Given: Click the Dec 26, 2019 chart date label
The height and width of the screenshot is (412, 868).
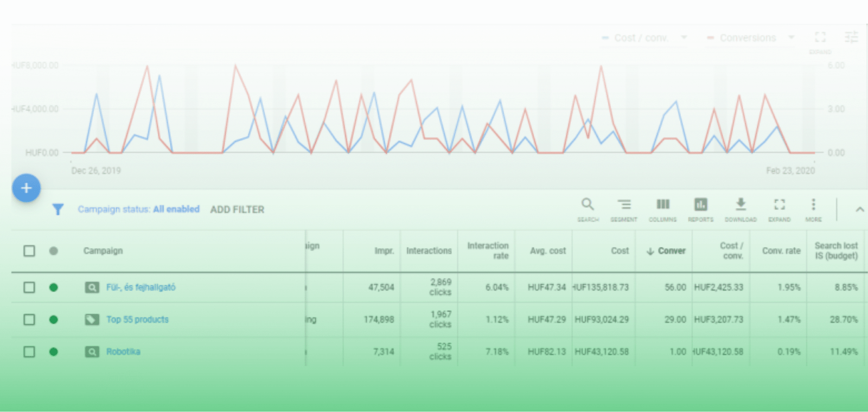Looking at the screenshot, I should (96, 171).
